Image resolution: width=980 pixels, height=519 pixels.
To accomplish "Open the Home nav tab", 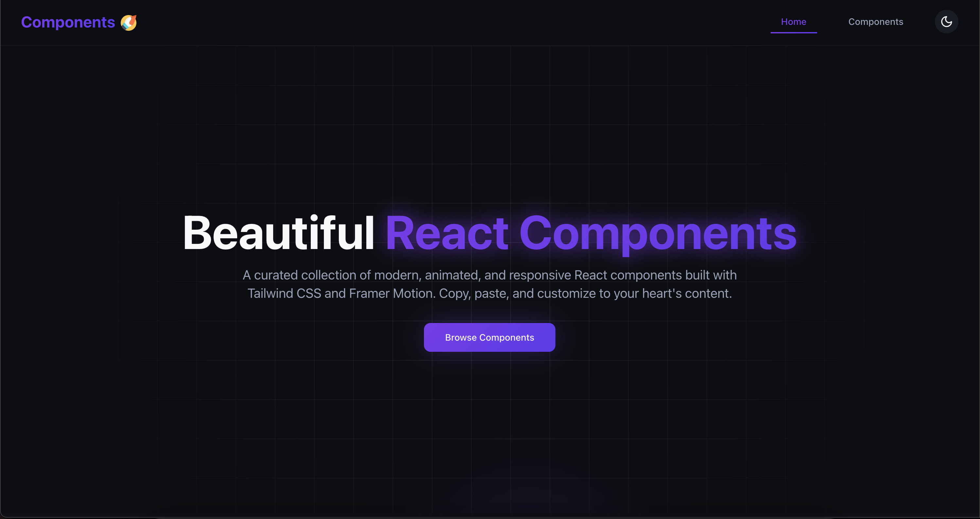I will tap(793, 22).
